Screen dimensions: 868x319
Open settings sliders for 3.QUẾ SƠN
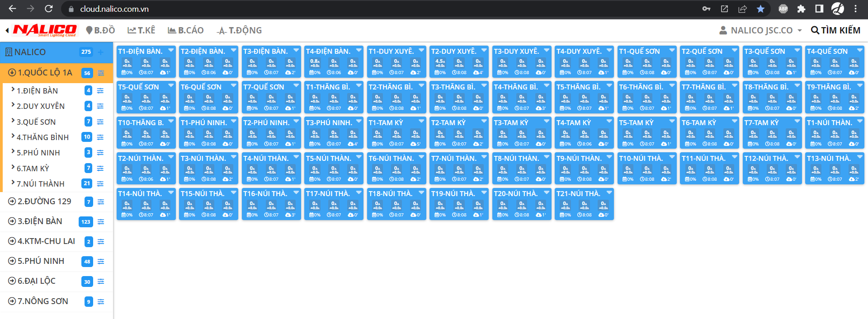coord(100,122)
